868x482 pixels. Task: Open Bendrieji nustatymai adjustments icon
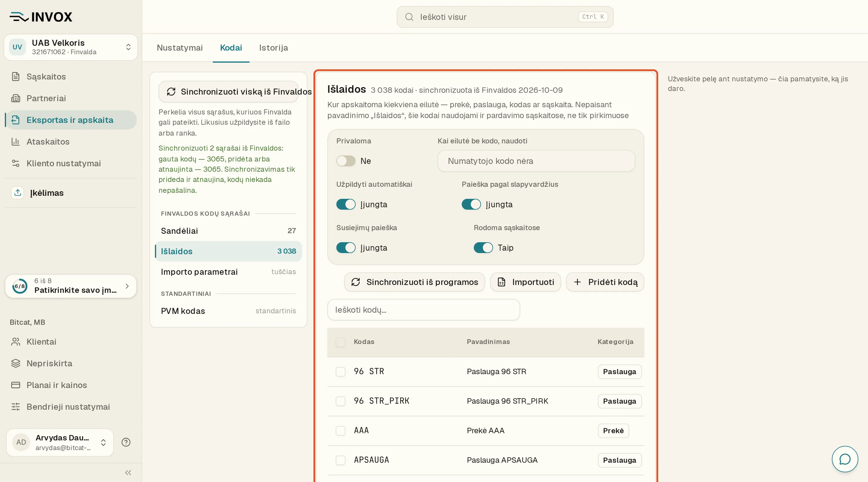tap(15, 407)
